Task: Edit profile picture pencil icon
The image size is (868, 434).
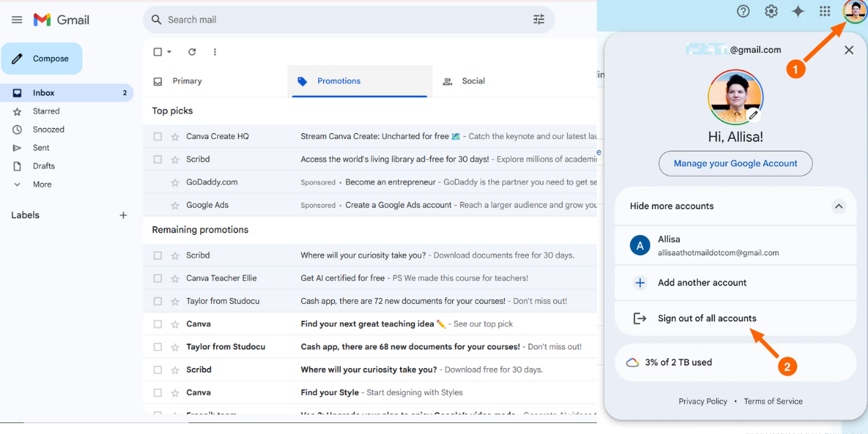Action: [x=753, y=115]
